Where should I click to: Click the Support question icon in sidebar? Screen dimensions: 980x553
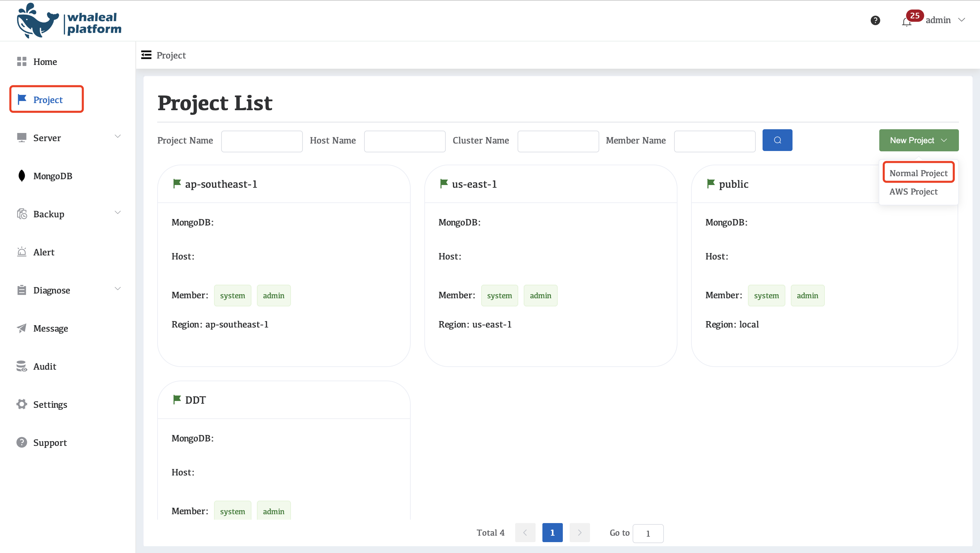(22, 442)
